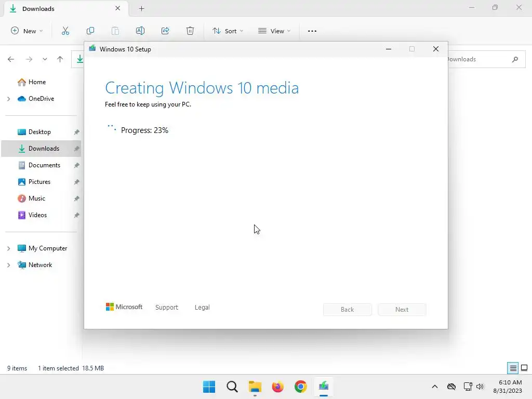Open the View dropdown menu
This screenshot has height=399, width=532.
pos(274,31)
